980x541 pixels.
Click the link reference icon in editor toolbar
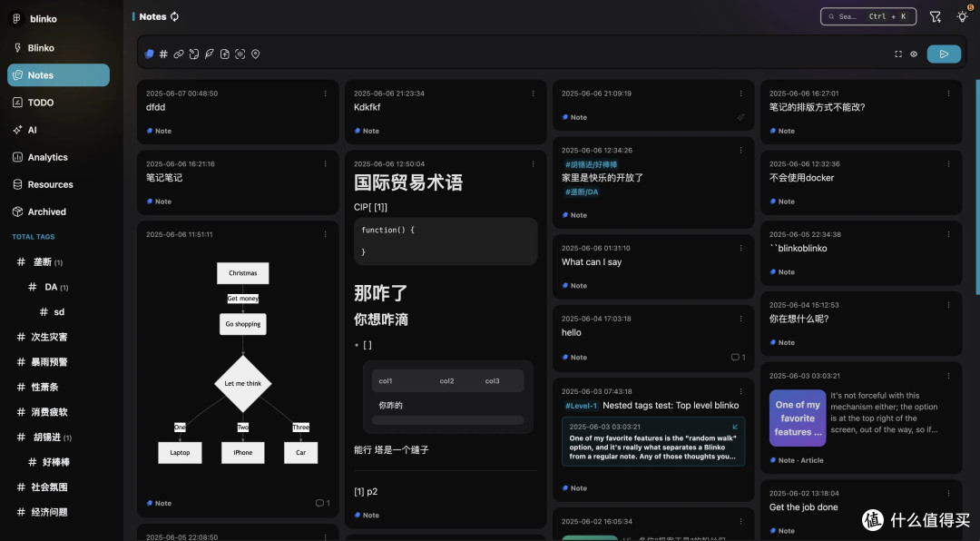click(179, 54)
